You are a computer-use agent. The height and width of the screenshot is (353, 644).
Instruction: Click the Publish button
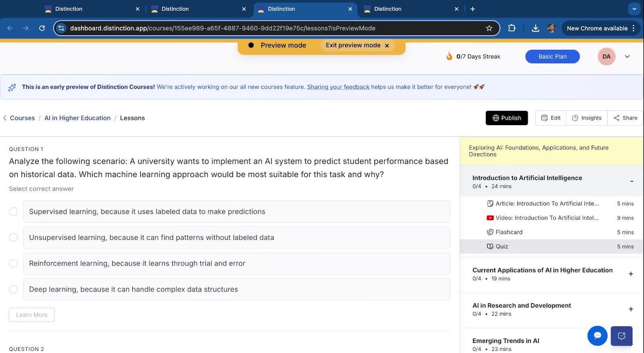pos(506,118)
